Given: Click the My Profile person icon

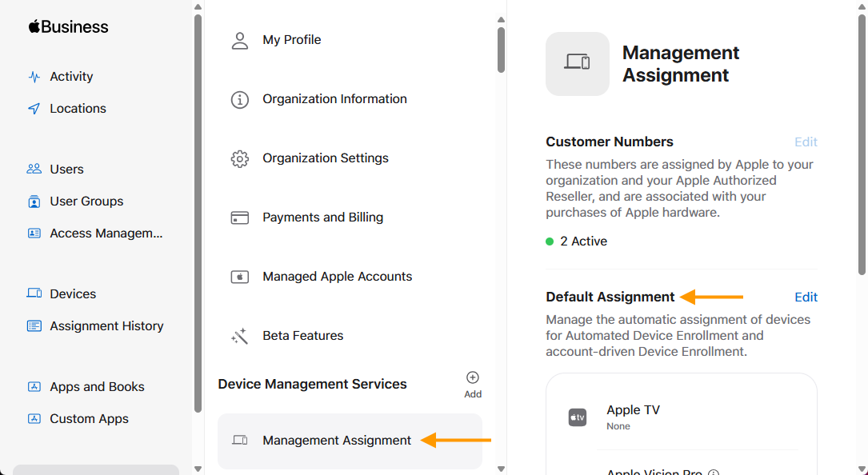Looking at the screenshot, I should (240, 40).
